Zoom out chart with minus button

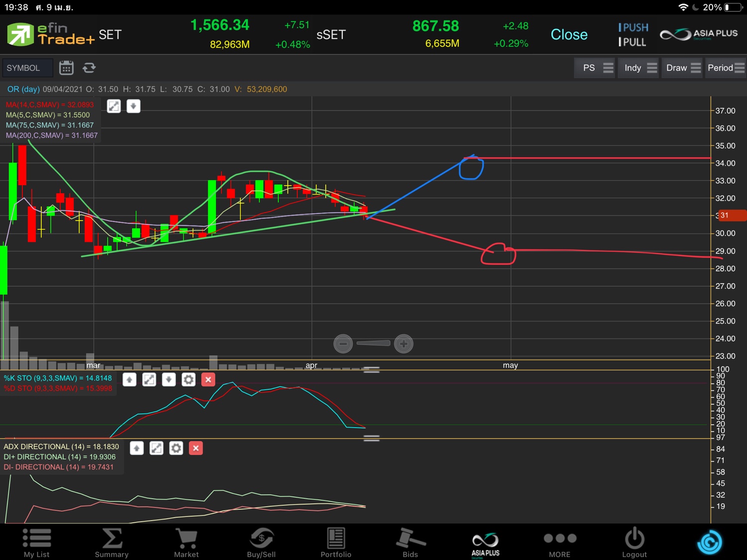(343, 343)
